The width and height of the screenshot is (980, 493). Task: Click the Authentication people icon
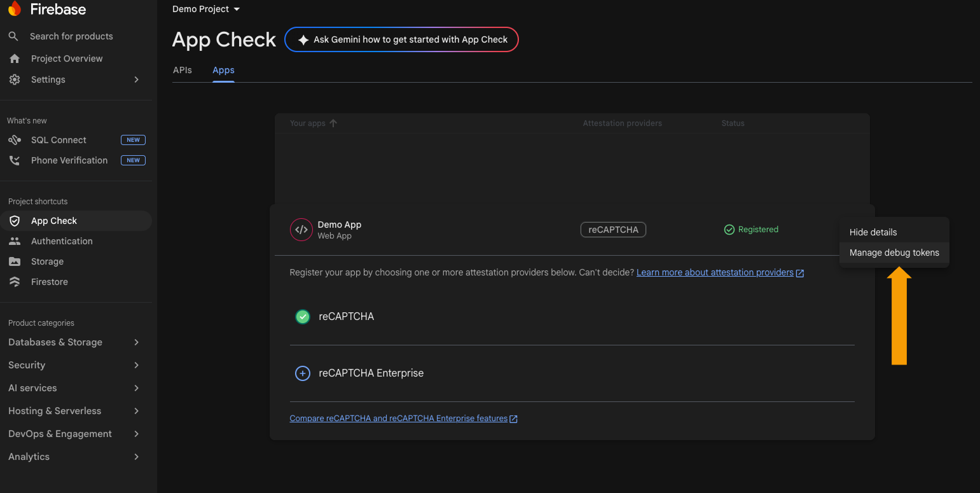click(x=15, y=241)
